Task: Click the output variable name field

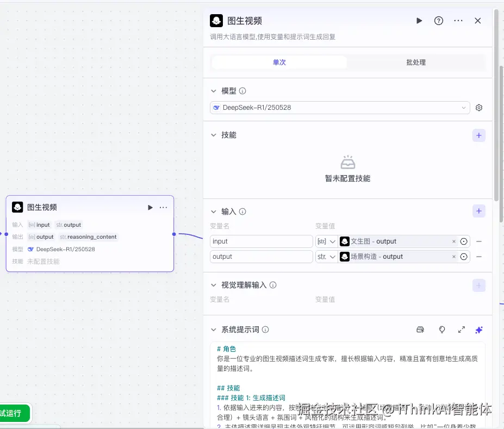Action: point(261,256)
